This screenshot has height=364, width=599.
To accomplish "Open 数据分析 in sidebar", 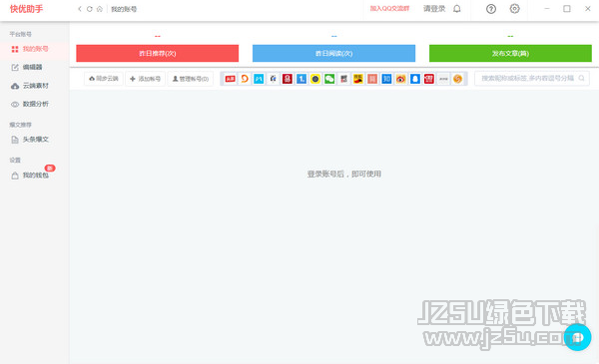I will (x=30, y=104).
